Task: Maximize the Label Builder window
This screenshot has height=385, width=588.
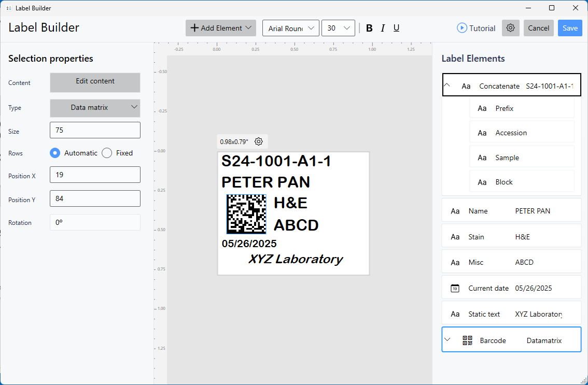Action: [552, 8]
